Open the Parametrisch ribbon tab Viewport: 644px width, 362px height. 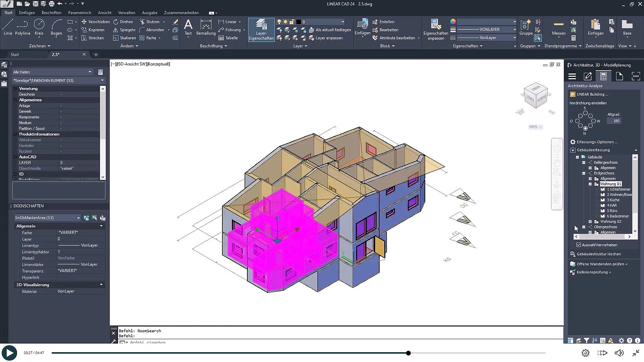point(79,13)
